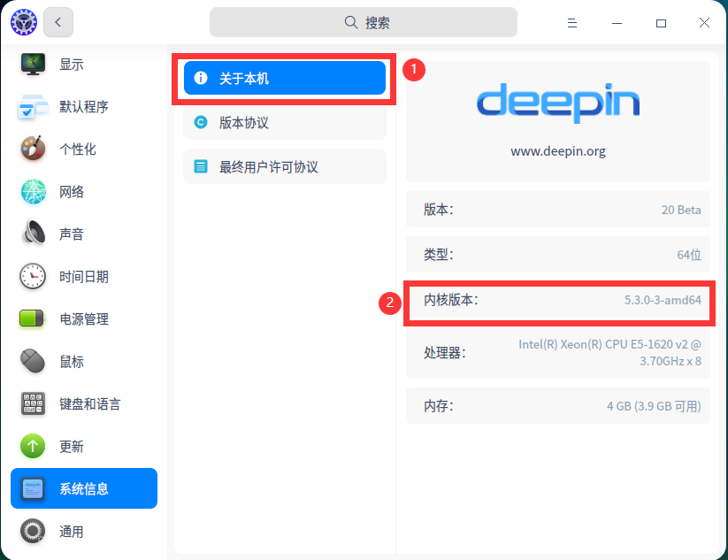Viewport: 728px width, 560px height.
Task: Open the 更新 green arrow icon
Action: click(x=33, y=446)
